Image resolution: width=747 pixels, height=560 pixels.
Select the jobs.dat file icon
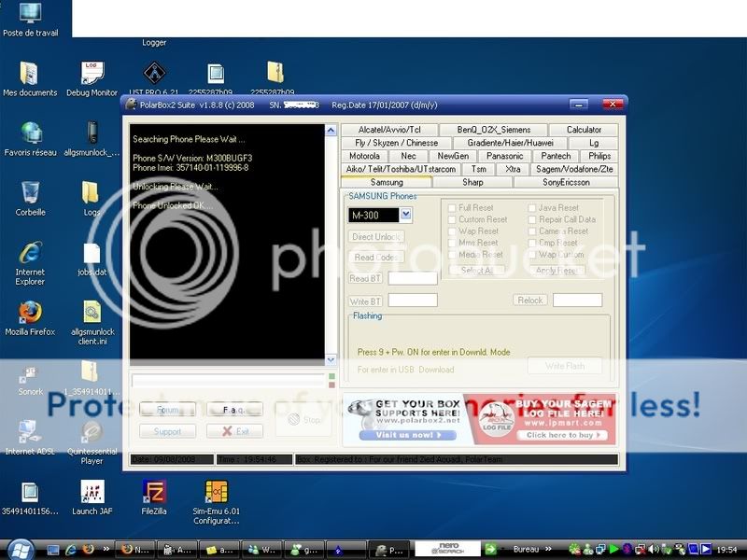coord(92,259)
